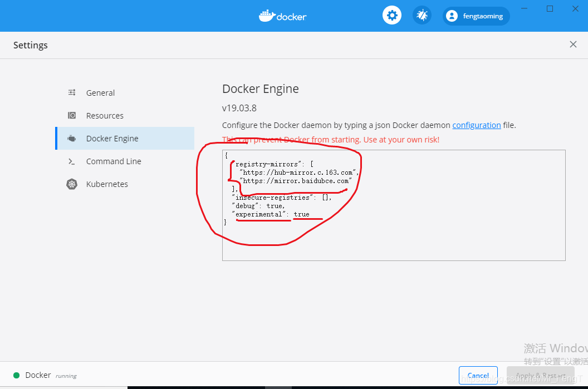Open the Troubleshoot bug icon beside the gear
Screen dimensions: 588x389
422,15
